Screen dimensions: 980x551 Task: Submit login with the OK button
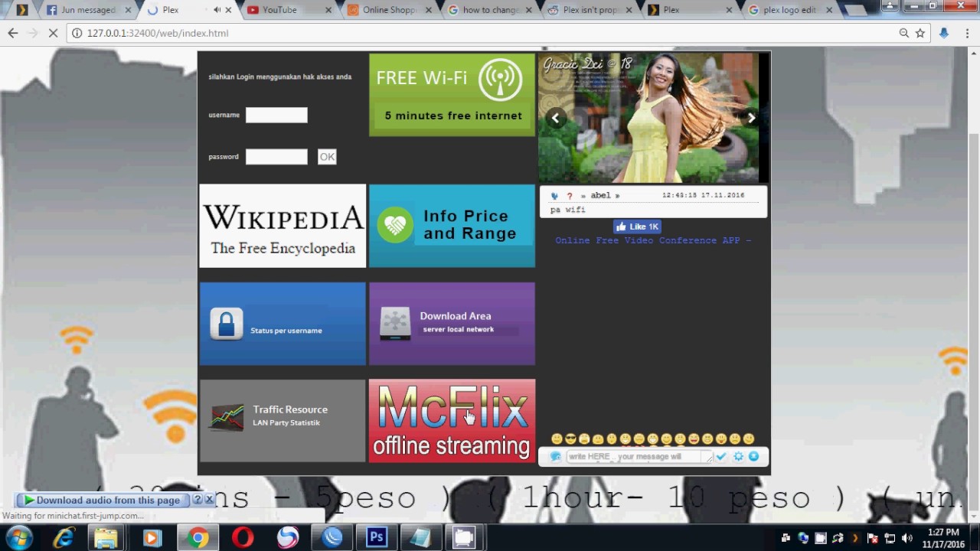[x=327, y=157]
